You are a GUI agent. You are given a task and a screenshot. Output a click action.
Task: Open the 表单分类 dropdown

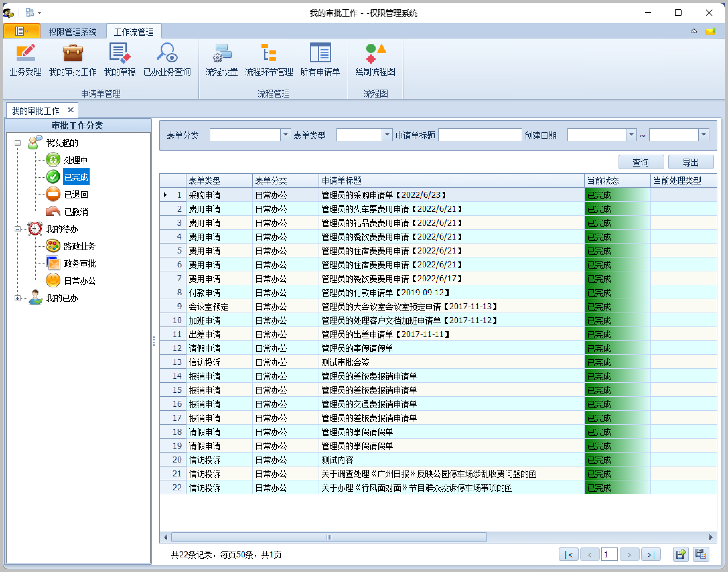285,135
